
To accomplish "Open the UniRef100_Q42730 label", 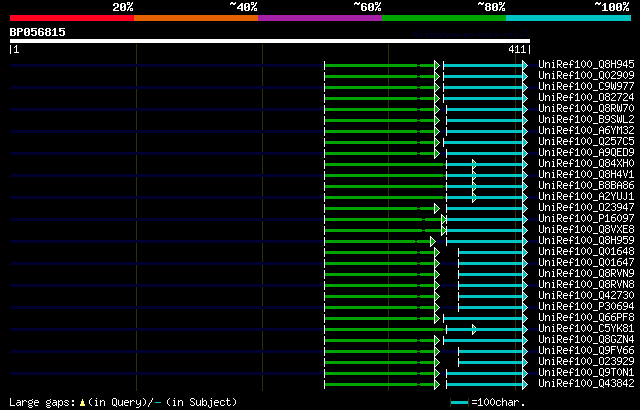I will point(586,296).
